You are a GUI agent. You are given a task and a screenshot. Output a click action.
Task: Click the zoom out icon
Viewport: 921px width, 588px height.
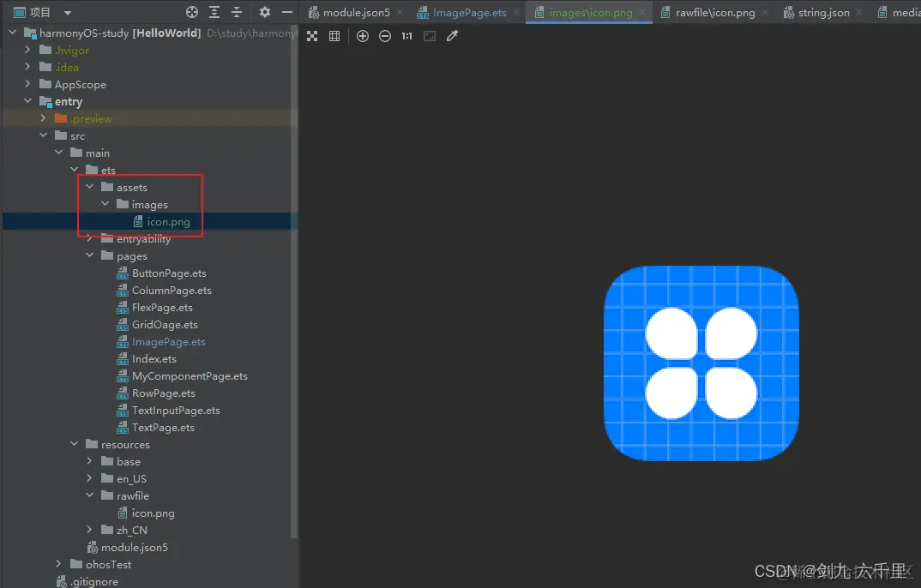(385, 36)
